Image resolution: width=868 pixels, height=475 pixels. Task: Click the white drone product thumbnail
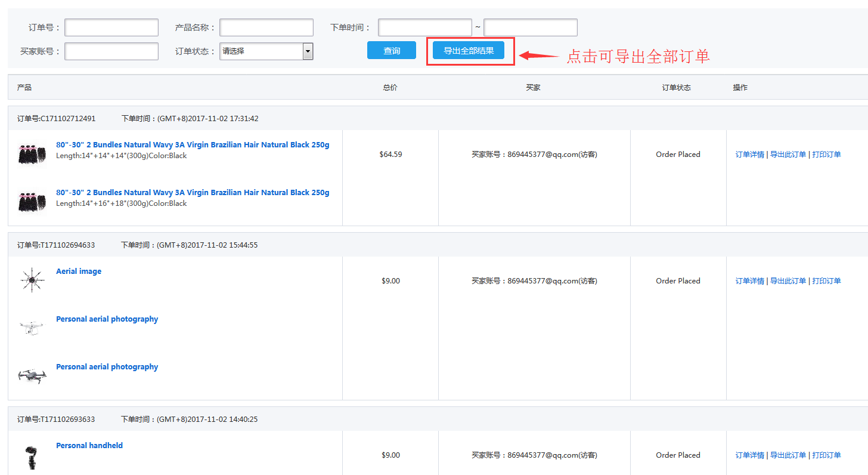tap(32, 328)
